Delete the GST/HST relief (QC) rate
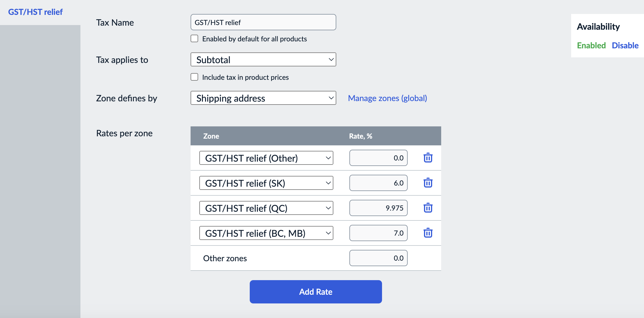The image size is (644, 318). pyautogui.click(x=428, y=208)
